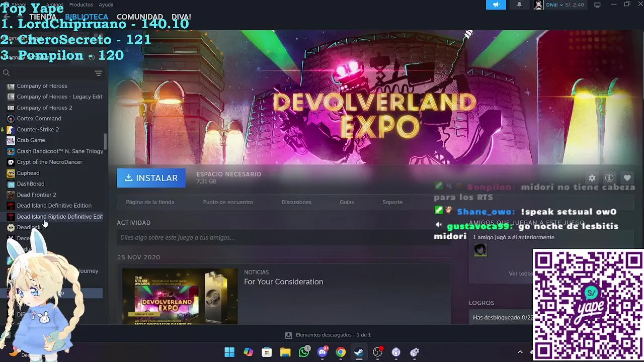Viewport: 644px width, 362px height.
Task: Open the Soporte tab
Action: (392, 202)
